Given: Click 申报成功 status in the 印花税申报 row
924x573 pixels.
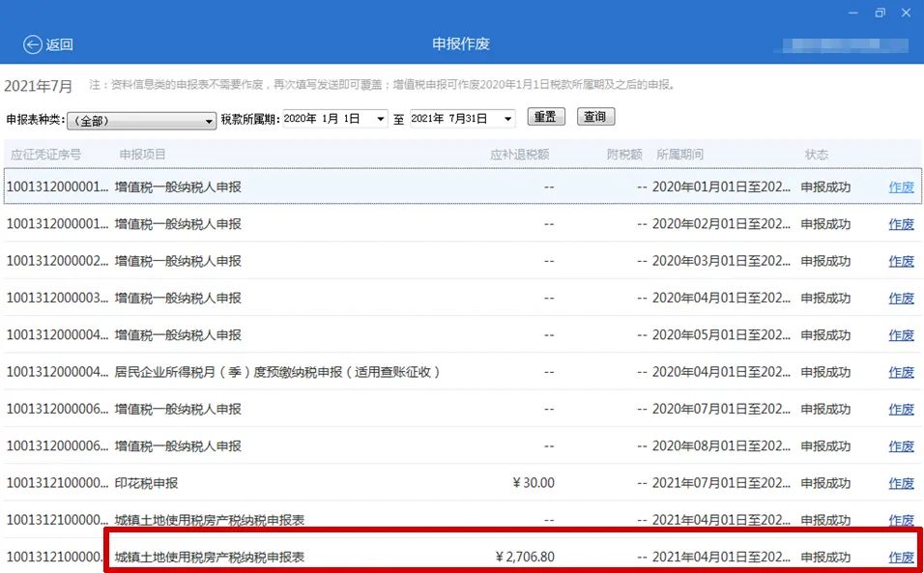Looking at the screenshot, I should tap(825, 483).
